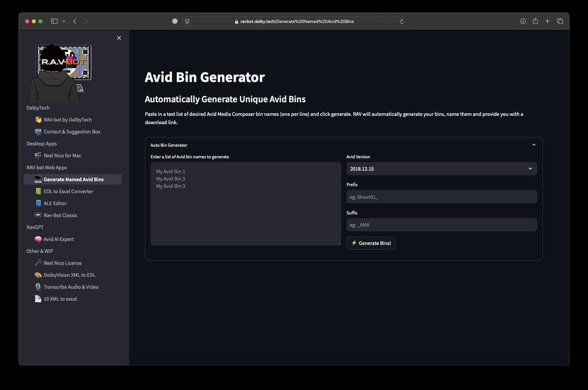Launch the ALE Editor
This screenshot has height=390, width=588.
pyautogui.click(x=56, y=203)
